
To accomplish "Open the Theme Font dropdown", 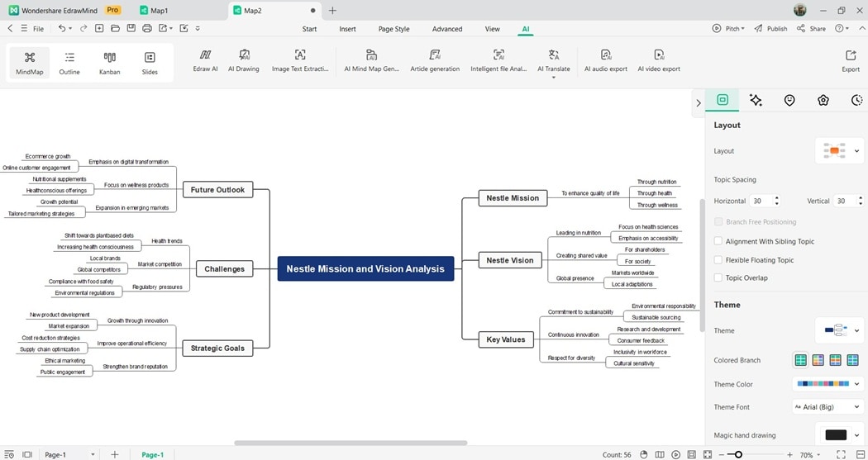I will pos(827,407).
